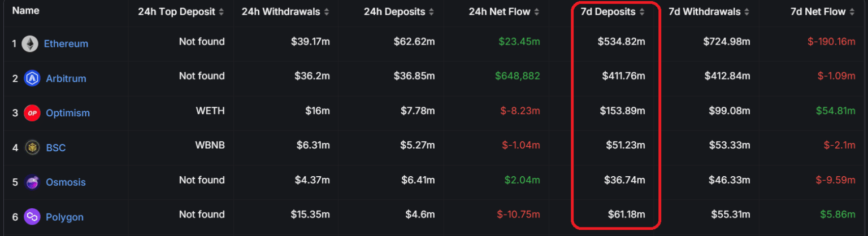Sort by 7d Net Flow column arrows
The width and height of the screenshot is (868, 236).
pos(852,12)
